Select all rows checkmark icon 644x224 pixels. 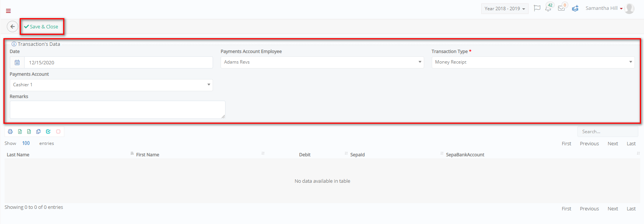48,132
